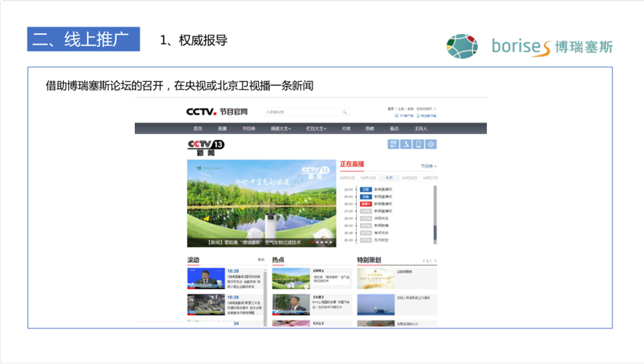
Task: Expand the 栏目大全 dropdown menu
Action: 316,129
